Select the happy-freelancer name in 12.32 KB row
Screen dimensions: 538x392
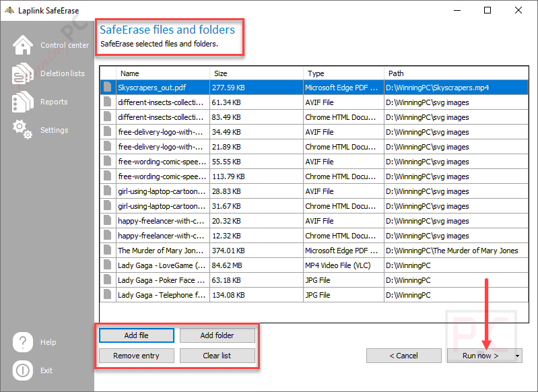pos(161,236)
